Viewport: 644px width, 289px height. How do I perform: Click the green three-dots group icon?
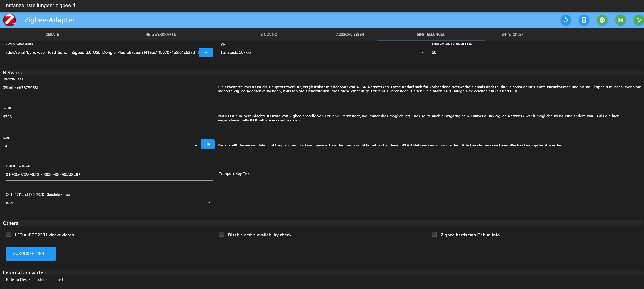click(602, 20)
